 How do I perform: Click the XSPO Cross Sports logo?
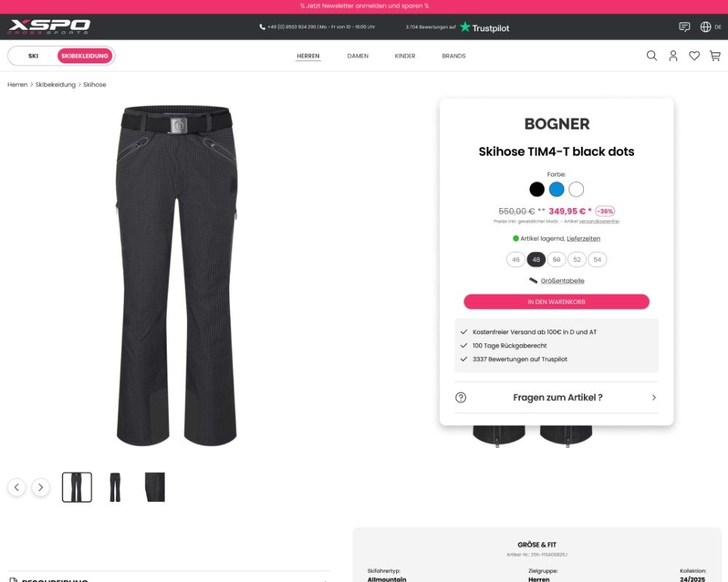coord(49,26)
